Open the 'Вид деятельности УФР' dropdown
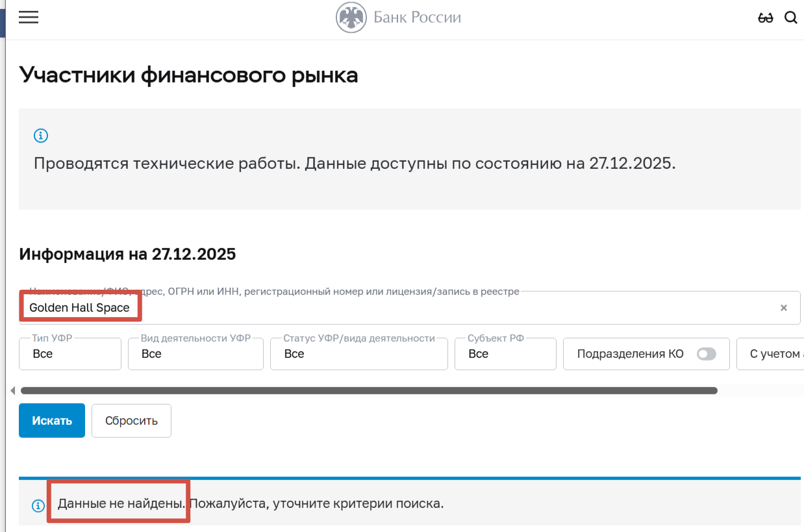Image resolution: width=804 pixels, height=532 pixels. click(x=195, y=354)
